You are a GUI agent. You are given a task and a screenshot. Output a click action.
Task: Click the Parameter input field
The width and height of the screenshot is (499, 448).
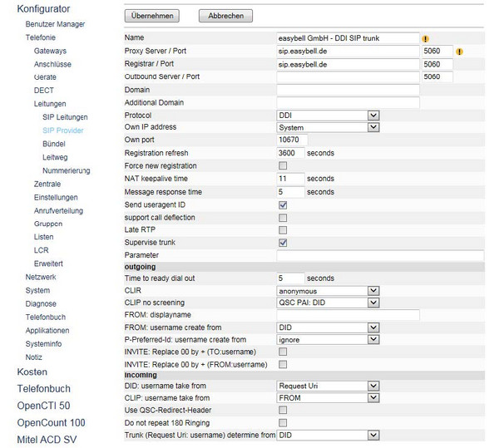[x=380, y=255]
